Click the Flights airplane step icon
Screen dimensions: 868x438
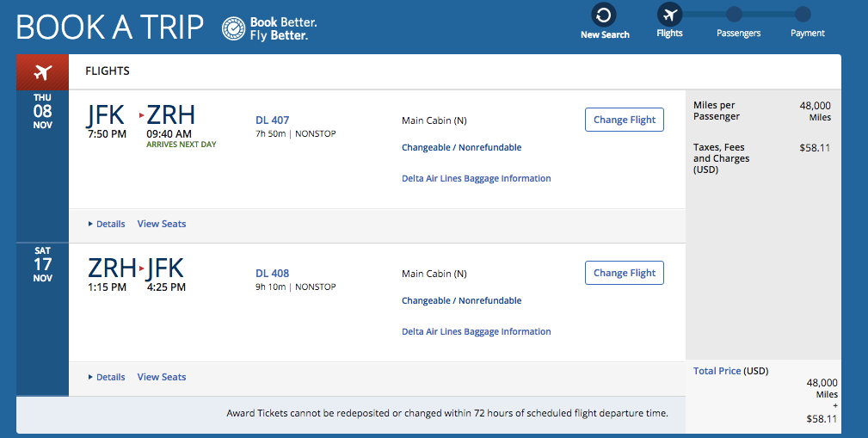click(x=669, y=15)
